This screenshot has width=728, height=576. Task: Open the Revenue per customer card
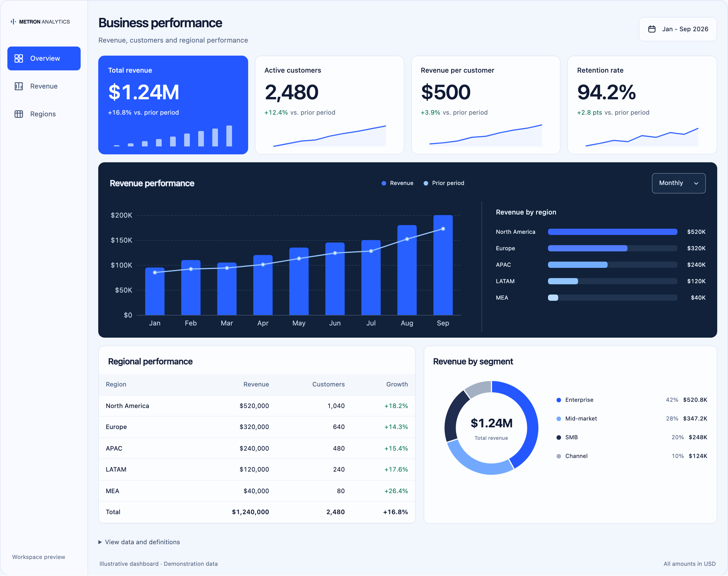tap(486, 105)
